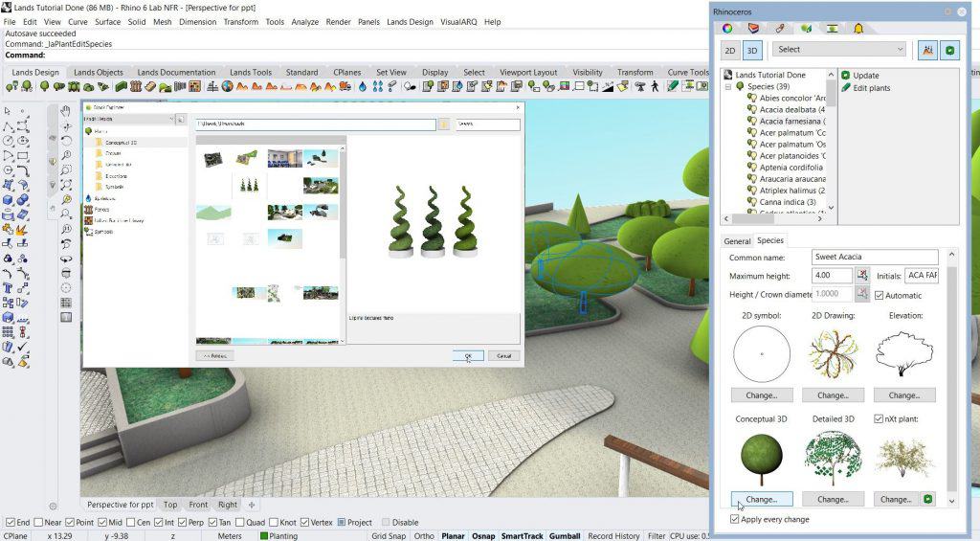980x541 pixels.
Task: Toggle Gumball in the status bar
Action: click(565, 536)
